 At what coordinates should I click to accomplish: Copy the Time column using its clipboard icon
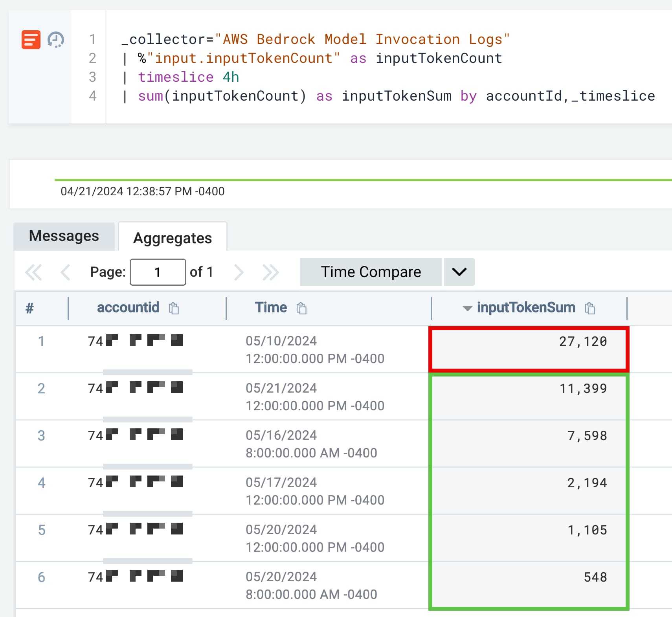tap(302, 308)
